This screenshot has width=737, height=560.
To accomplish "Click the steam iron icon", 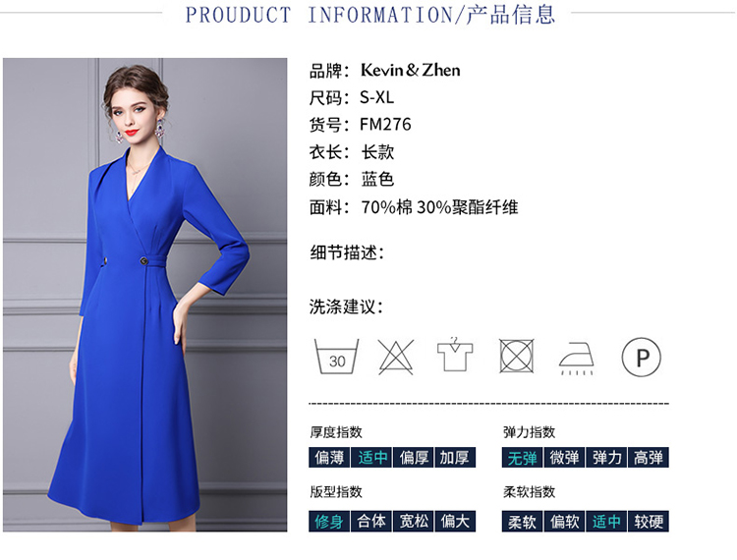I will 576,359.
